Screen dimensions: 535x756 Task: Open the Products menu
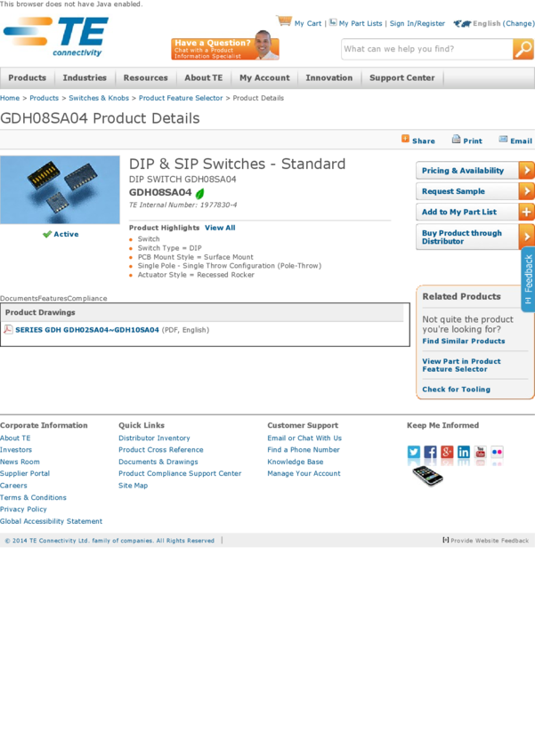tap(27, 77)
